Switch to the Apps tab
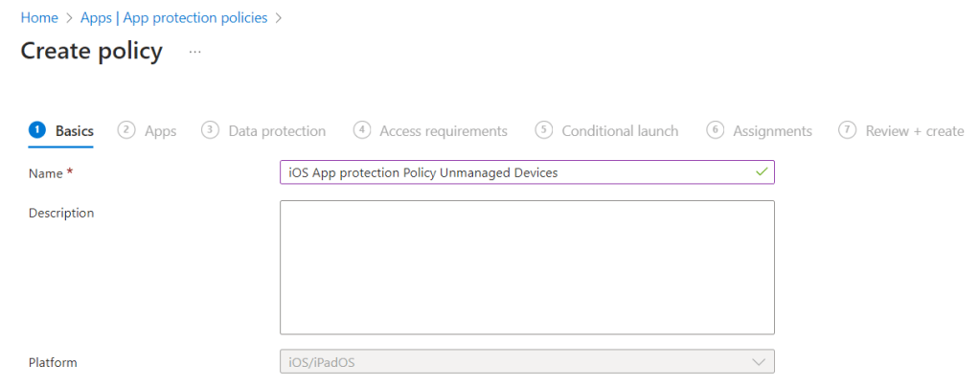Image resolution: width=980 pixels, height=387 pixels. click(x=160, y=131)
